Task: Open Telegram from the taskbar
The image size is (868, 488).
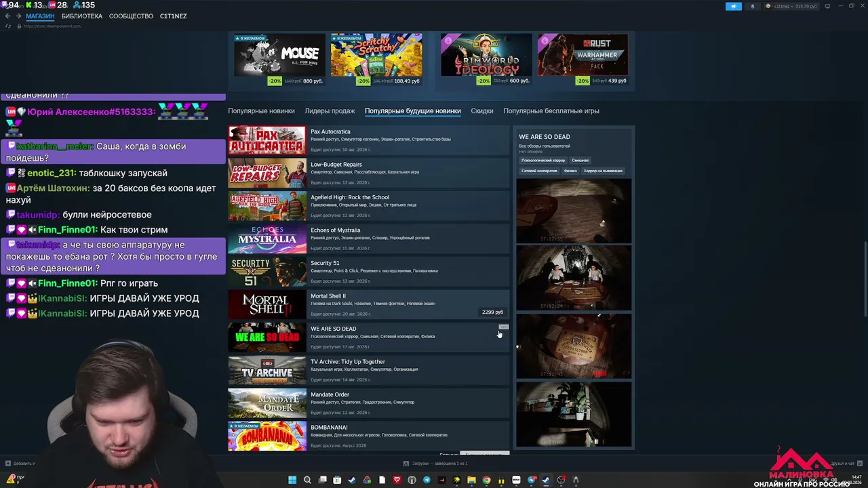Action: [427, 480]
